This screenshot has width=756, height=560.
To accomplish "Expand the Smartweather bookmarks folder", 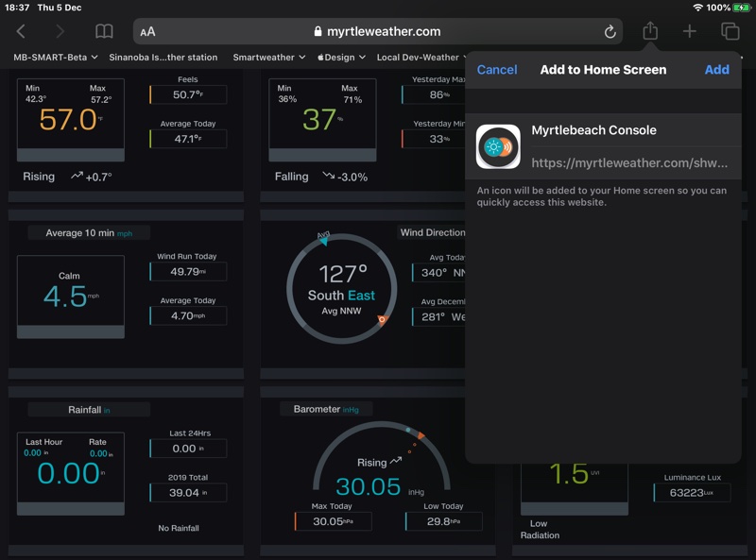I will click(x=269, y=57).
